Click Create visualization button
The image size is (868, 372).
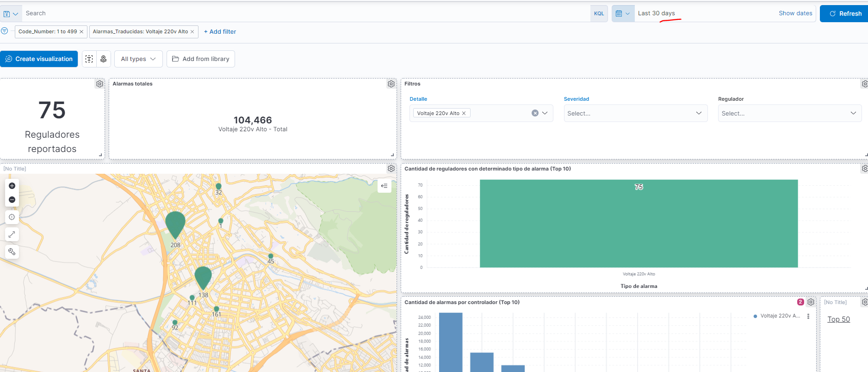pos(39,59)
